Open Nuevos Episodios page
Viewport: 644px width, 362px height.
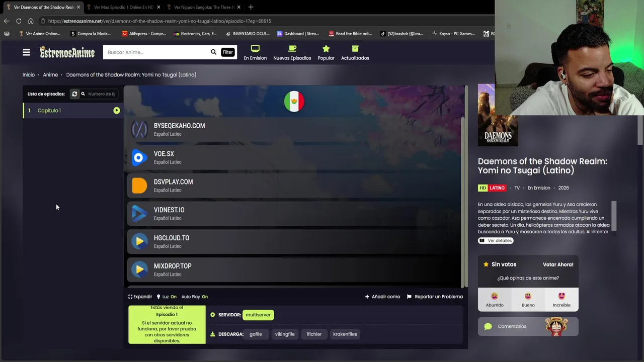292,53
